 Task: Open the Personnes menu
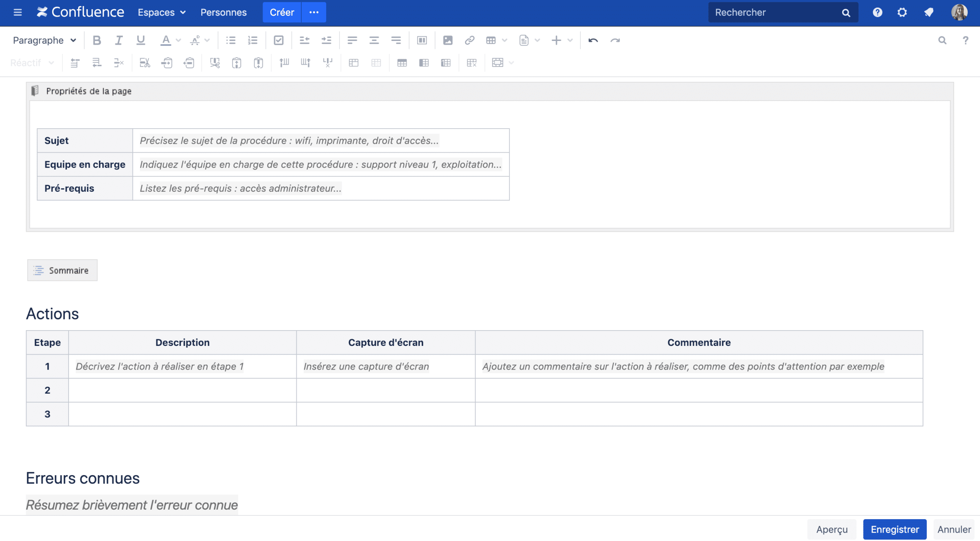[224, 12]
